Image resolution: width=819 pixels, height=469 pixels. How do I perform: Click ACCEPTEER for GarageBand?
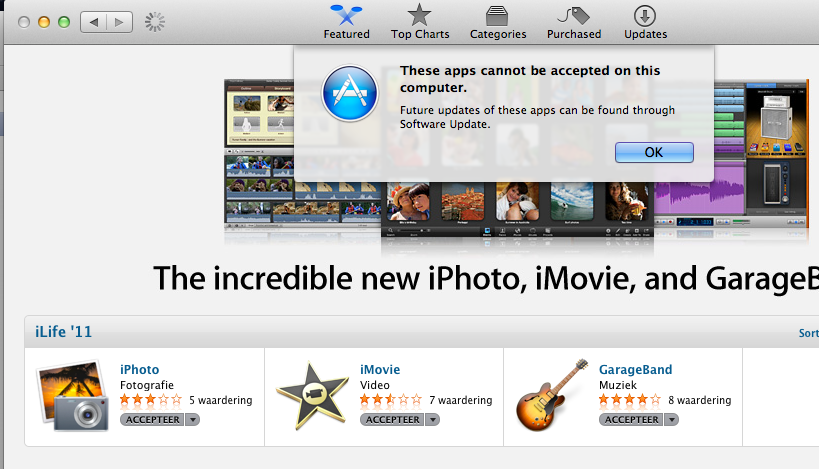tap(631, 419)
